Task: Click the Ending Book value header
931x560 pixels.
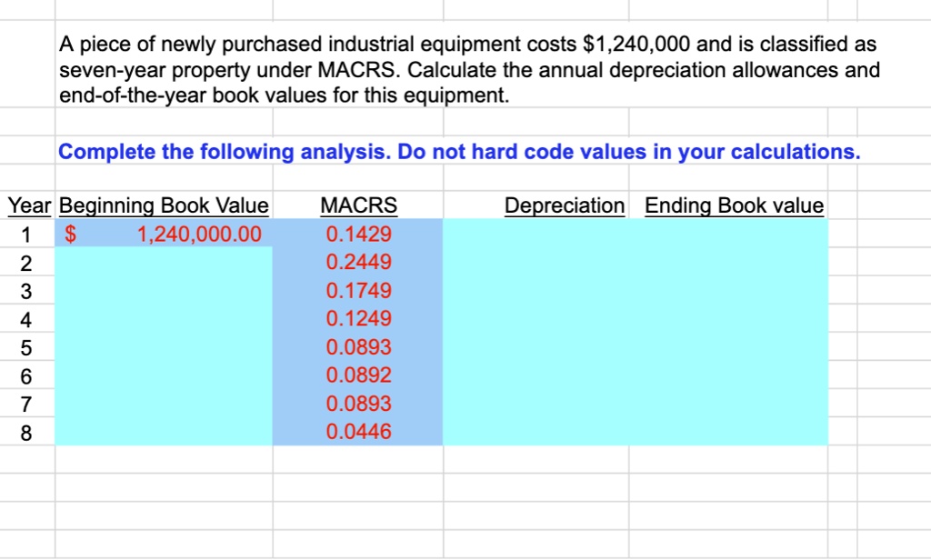Action: [734, 205]
